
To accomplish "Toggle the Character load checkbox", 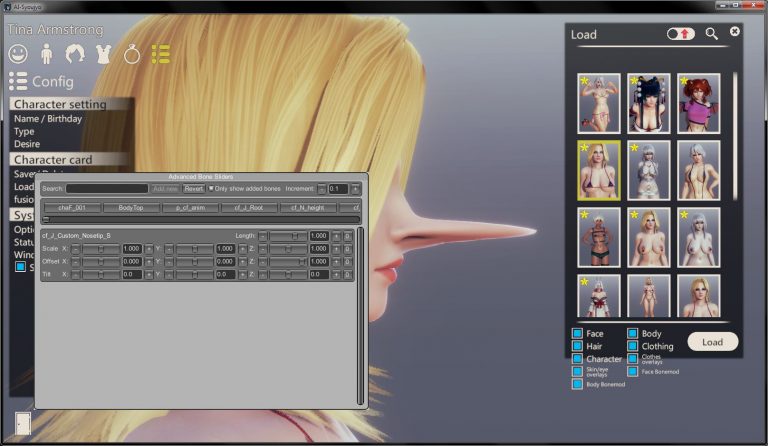I will tap(577, 359).
